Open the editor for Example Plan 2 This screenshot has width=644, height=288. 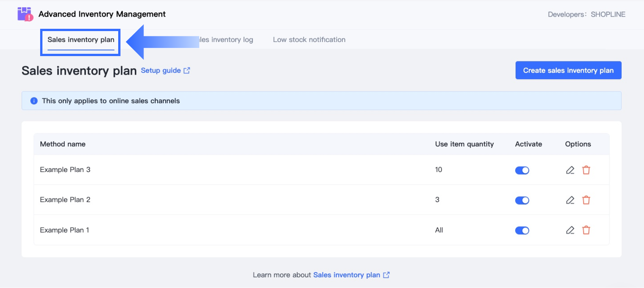[570, 200]
